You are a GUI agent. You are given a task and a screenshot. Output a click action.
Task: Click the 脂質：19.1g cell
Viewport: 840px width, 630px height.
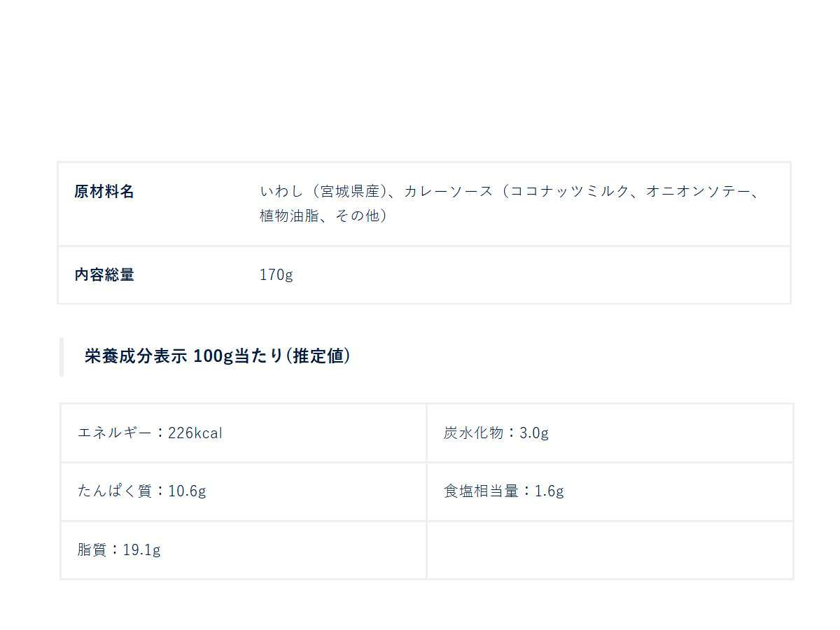tap(119, 550)
